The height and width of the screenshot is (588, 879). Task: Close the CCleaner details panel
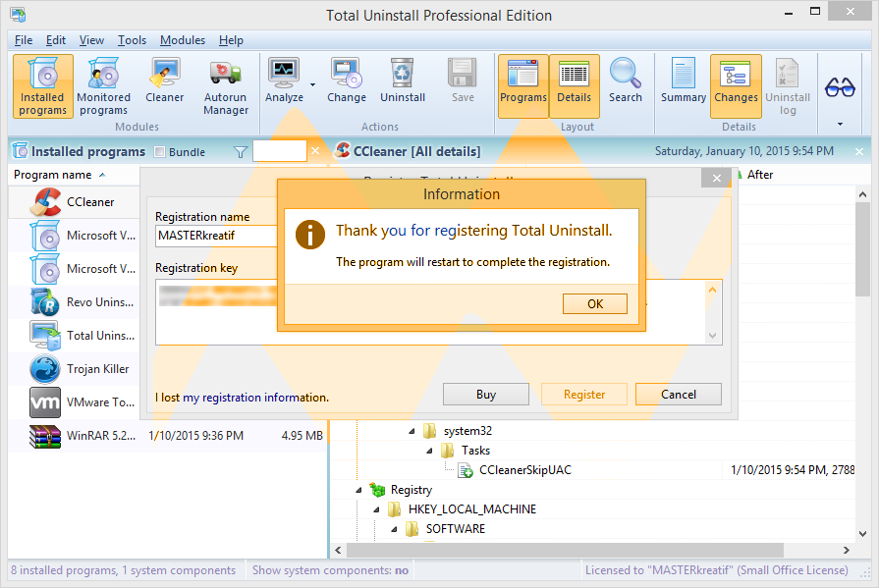coord(859,151)
